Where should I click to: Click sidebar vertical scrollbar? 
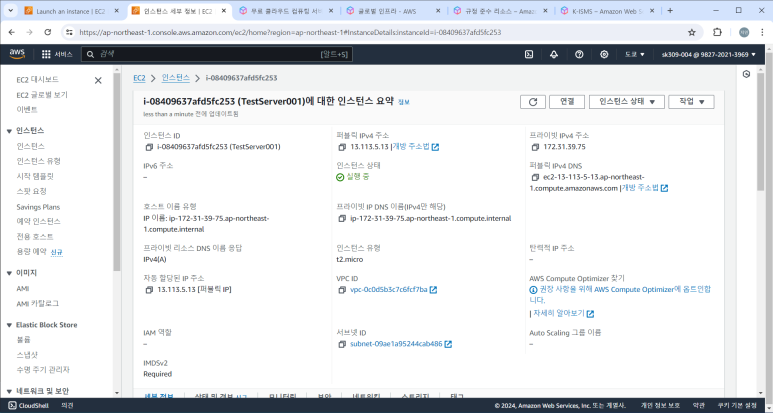click(117, 172)
